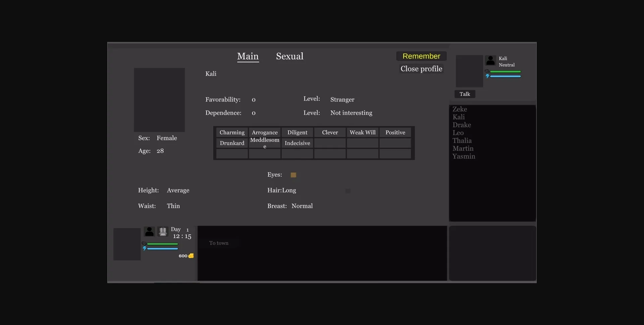Click the player's blue lightning energy icon
Viewport: 644px width, 325px height.
[x=145, y=249]
